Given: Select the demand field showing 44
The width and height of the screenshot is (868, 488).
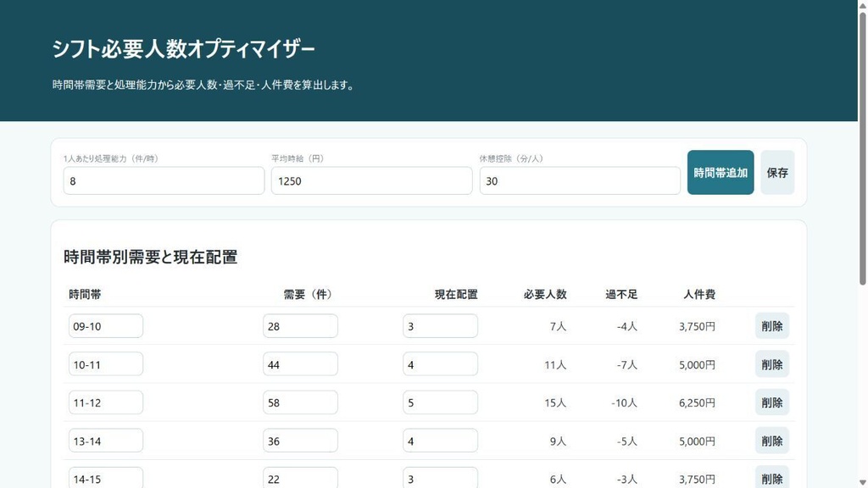Looking at the screenshot, I should pos(300,364).
